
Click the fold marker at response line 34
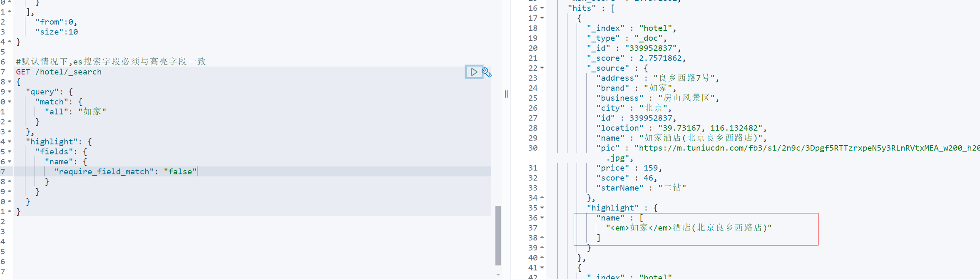[542, 198]
